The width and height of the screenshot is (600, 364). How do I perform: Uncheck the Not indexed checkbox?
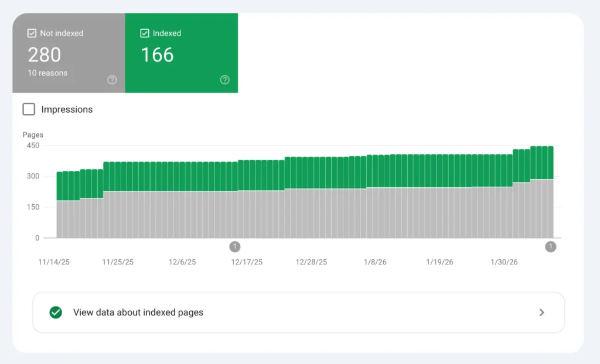[x=32, y=33]
